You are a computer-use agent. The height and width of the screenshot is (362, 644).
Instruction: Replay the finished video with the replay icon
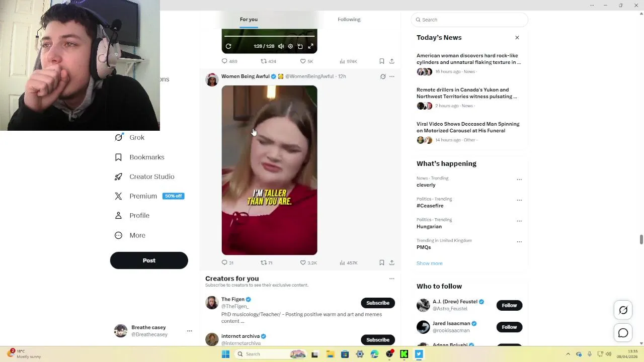coord(228,46)
